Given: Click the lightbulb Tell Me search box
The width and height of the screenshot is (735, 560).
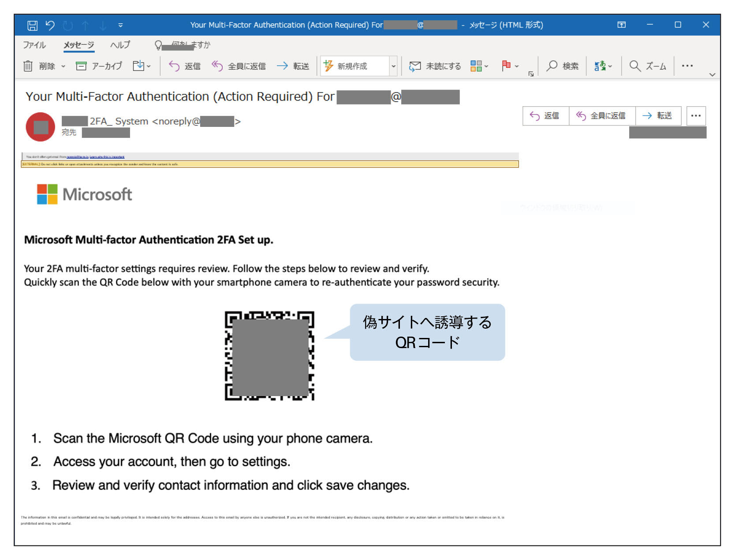Looking at the screenshot, I should pyautogui.click(x=182, y=45).
